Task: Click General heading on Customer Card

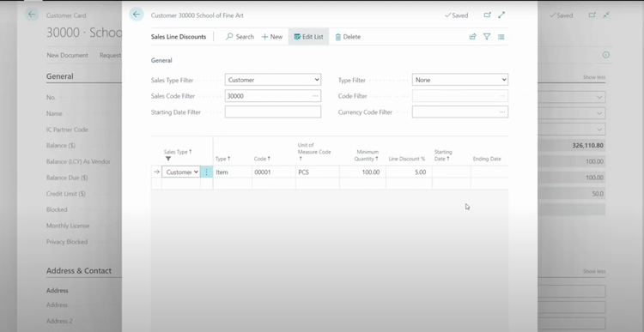Action: (60, 75)
